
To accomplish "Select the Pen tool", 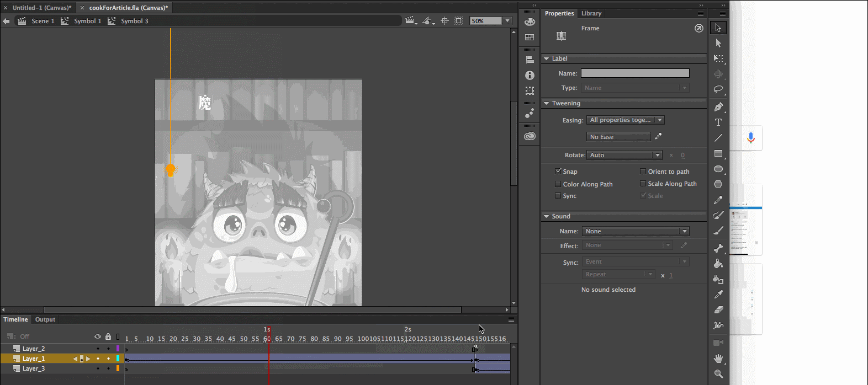I will pos(718,107).
